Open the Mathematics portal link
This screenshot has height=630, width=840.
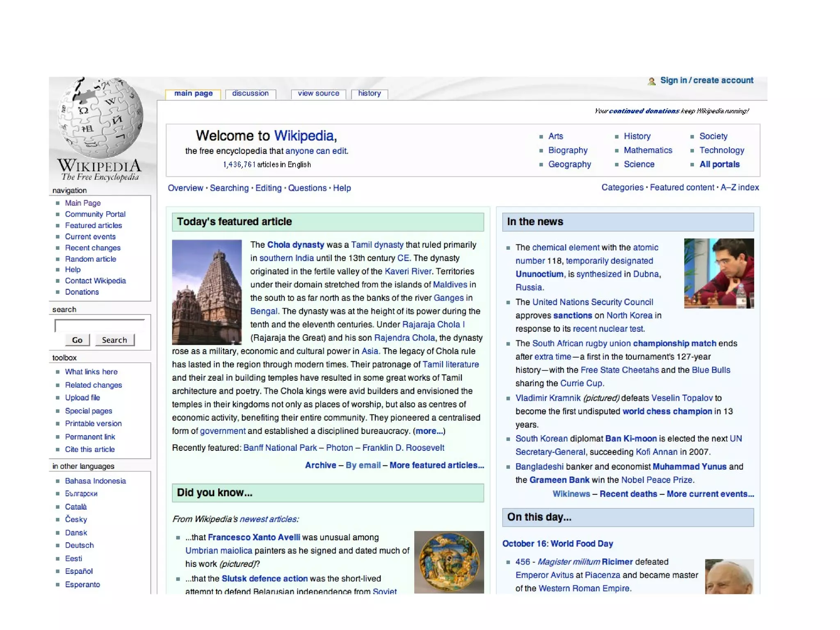648,150
